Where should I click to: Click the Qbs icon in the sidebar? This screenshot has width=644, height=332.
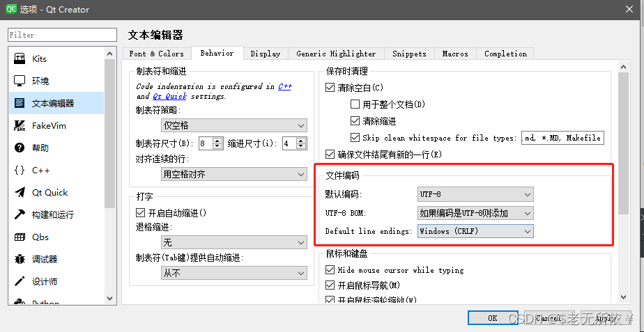(x=20, y=237)
